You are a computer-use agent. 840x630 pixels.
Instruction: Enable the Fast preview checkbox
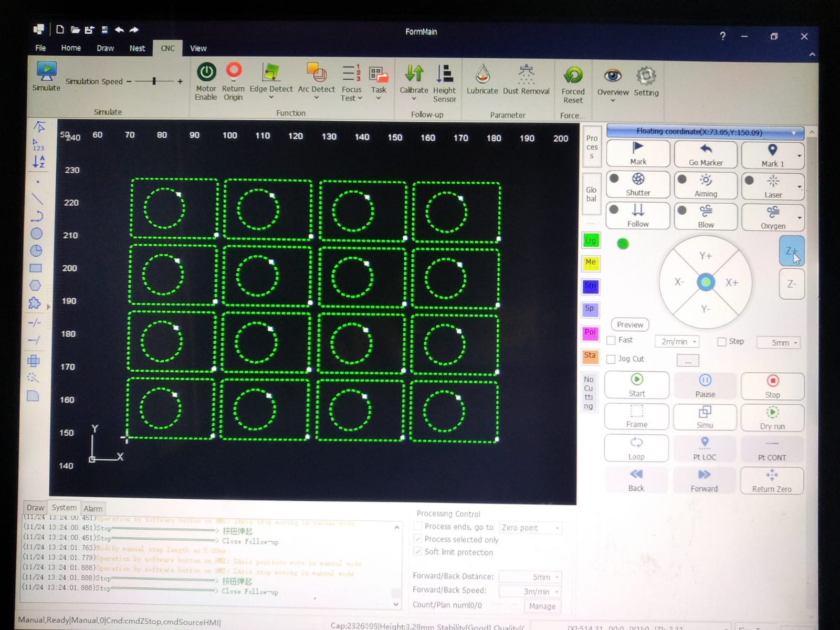pyautogui.click(x=611, y=340)
